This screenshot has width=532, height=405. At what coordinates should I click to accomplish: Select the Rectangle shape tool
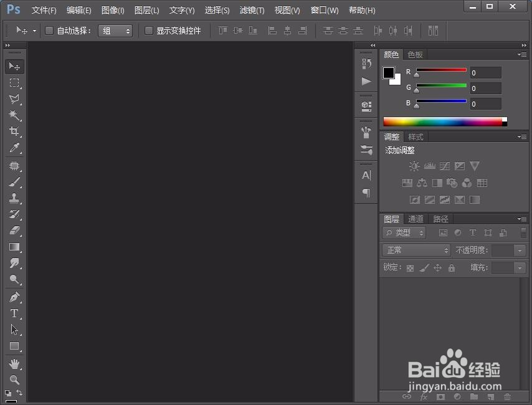(x=14, y=346)
